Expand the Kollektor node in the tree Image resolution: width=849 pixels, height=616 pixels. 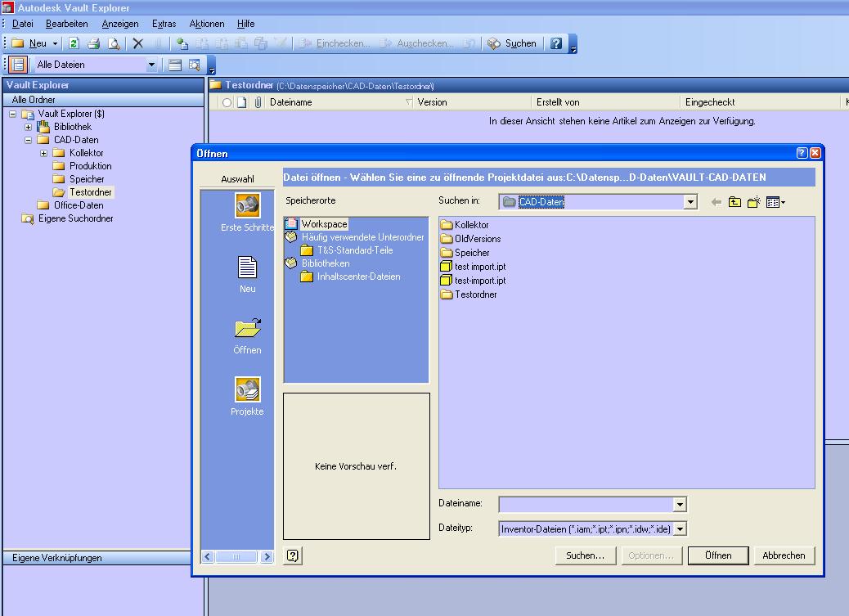tap(44, 153)
